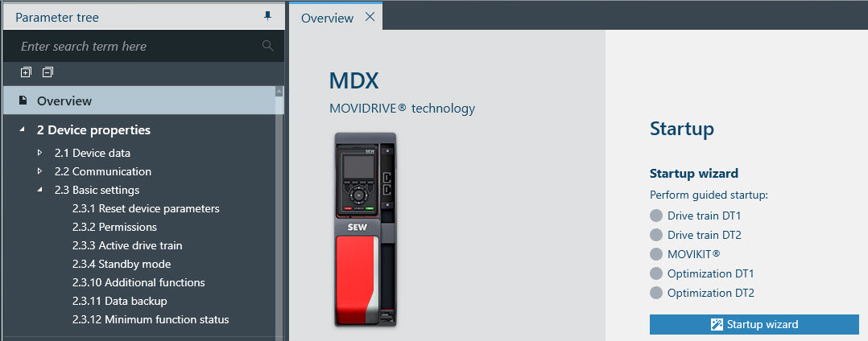Select the Drive train DT1 status indicator
The image size is (868, 341).
[x=656, y=216]
